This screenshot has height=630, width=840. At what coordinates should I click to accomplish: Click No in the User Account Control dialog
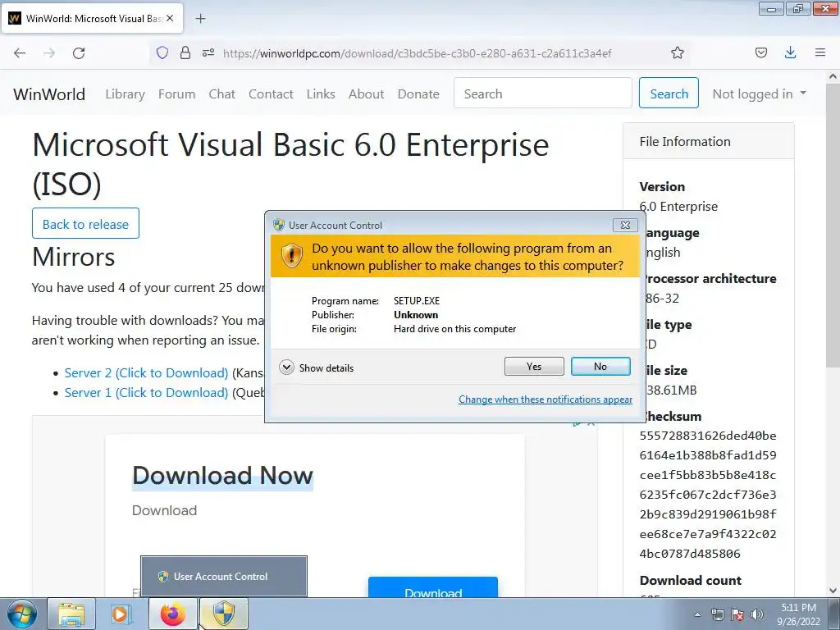point(600,367)
